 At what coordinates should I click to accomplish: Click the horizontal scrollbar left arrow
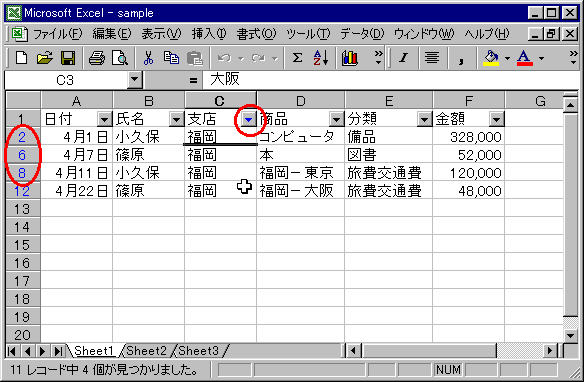pos(353,351)
